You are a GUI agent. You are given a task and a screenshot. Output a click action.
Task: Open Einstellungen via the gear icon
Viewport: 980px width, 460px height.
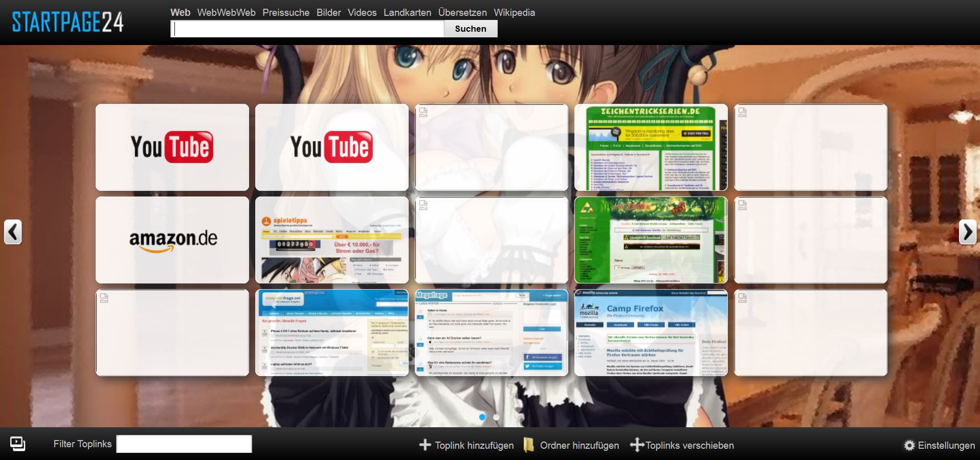909,445
